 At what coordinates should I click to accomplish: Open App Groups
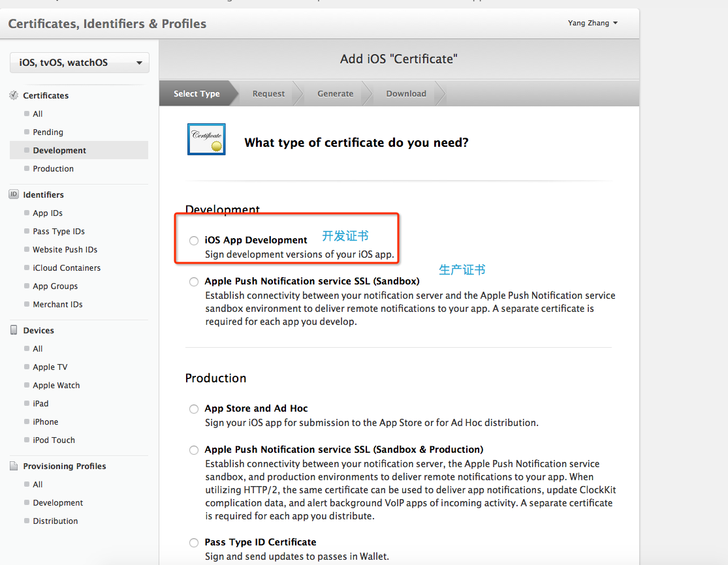[55, 286]
